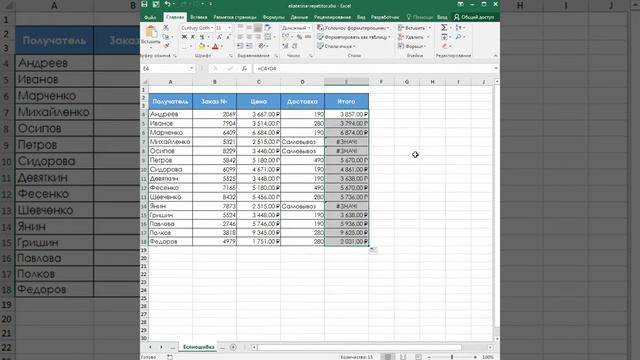Switch to the Вставка ribbon tab

[198, 17]
